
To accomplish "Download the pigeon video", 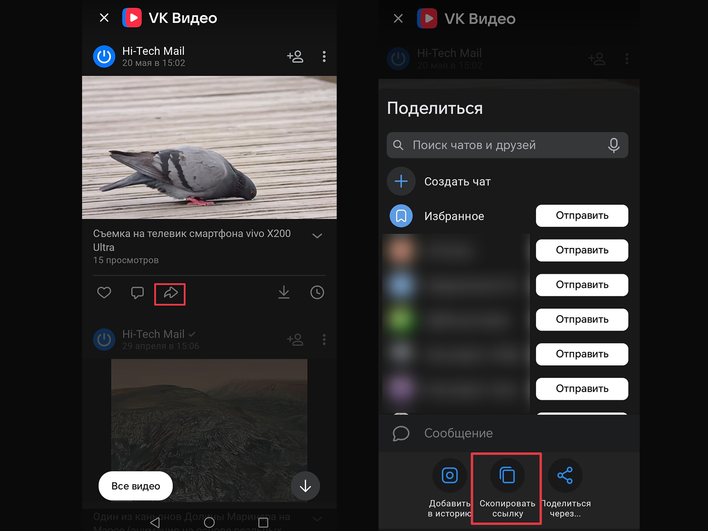I will click(284, 293).
